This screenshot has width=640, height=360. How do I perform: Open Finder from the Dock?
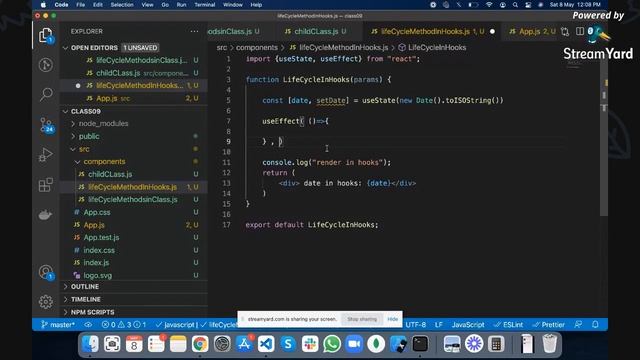click(90, 344)
